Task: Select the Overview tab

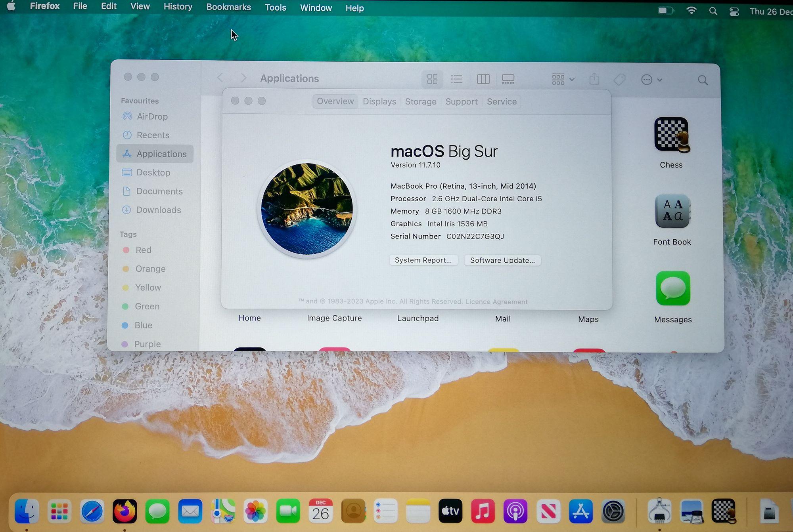Action: [x=335, y=101]
